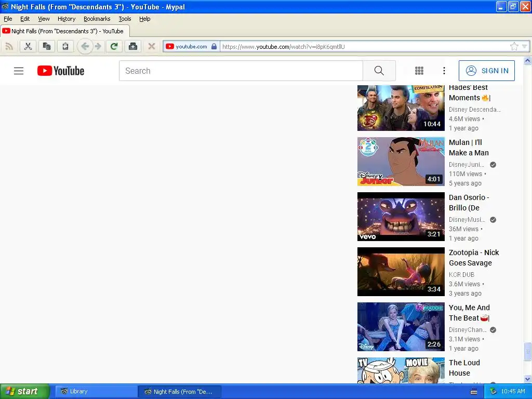Open the Hades' Best Moments video thumbnail
Image resolution: width=532 pixels, height=399 pixels.
coord(401,108)
